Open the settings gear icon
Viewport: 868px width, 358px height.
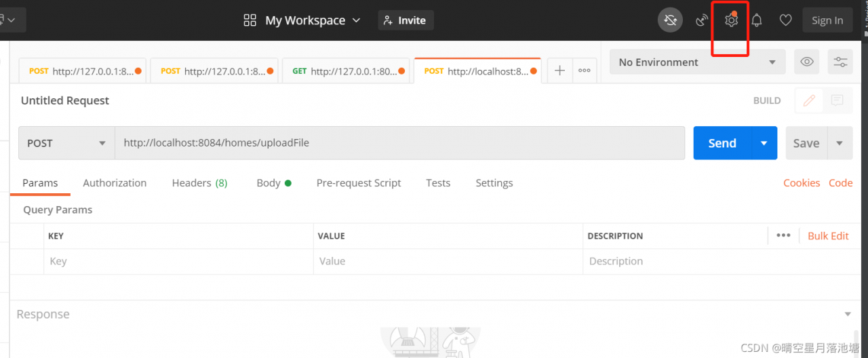pyautogui.click(x=730, y=20)
